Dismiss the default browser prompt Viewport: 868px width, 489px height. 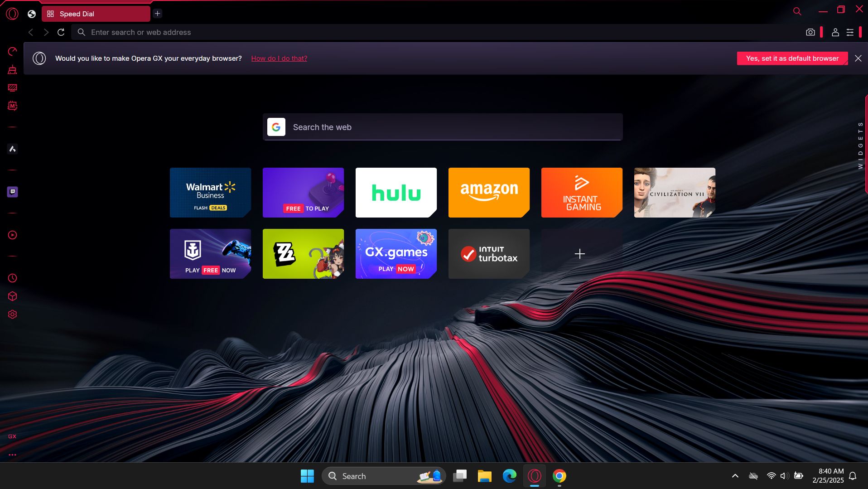pyautogui.click(x=858, y=58)
